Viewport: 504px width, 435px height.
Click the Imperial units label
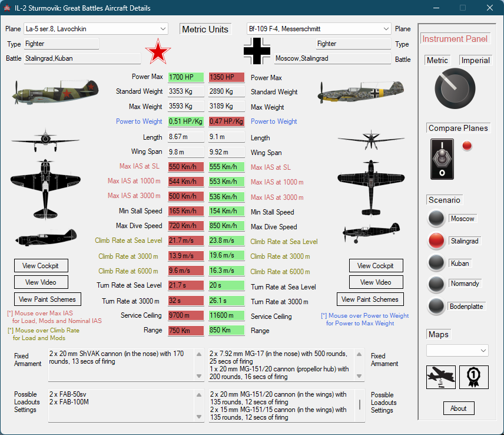[x=476, y=60]
